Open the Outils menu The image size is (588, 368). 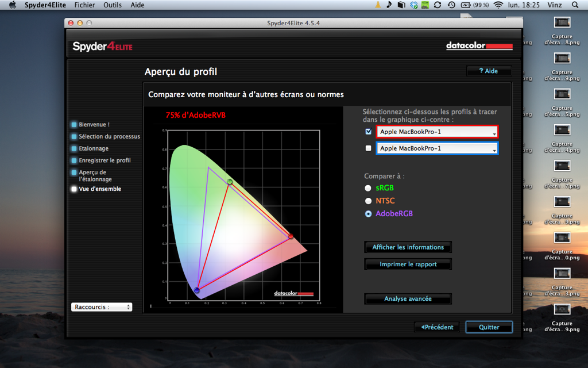pos(113,5)
